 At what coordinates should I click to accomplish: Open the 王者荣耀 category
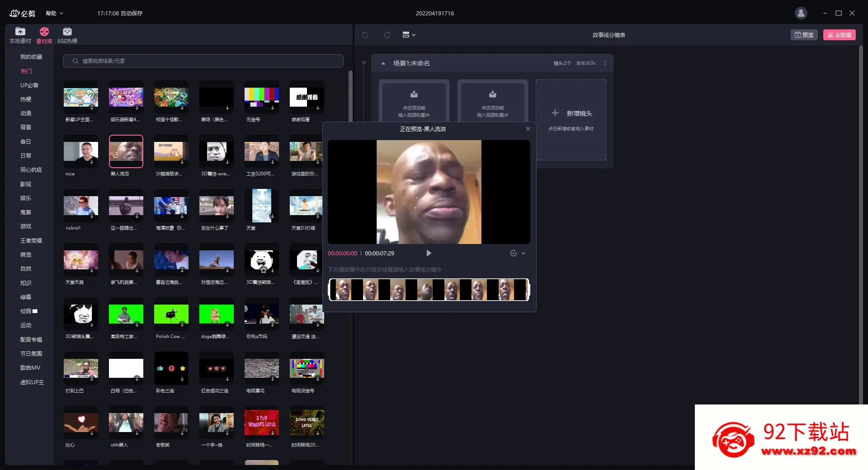(31, 240)
